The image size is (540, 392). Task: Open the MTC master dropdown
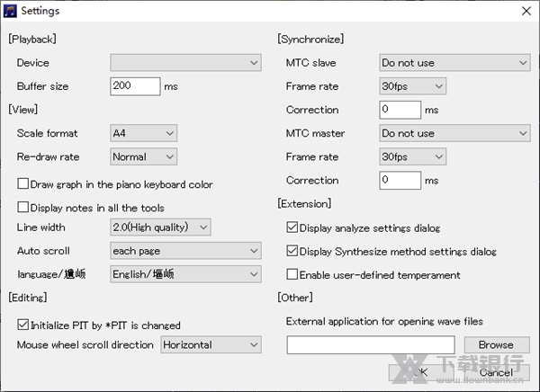click(x=454, y=133)
